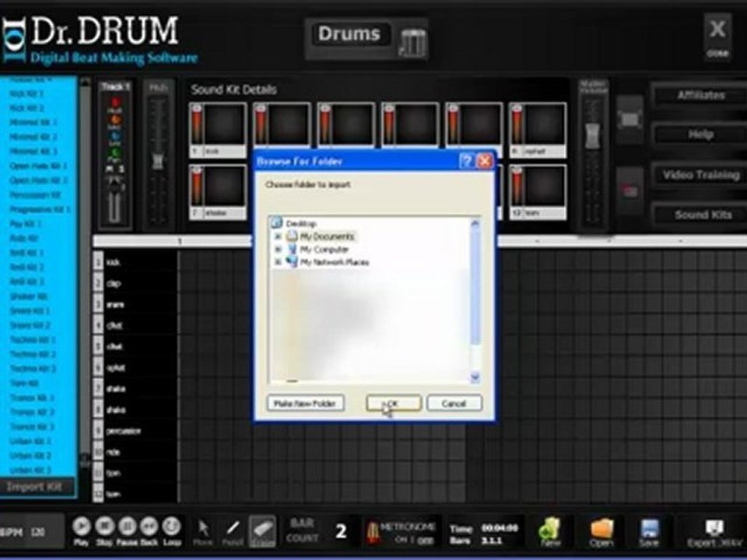Select My Computer in the tree
This screenshot has height=560, width=747.
coord(324,250)
